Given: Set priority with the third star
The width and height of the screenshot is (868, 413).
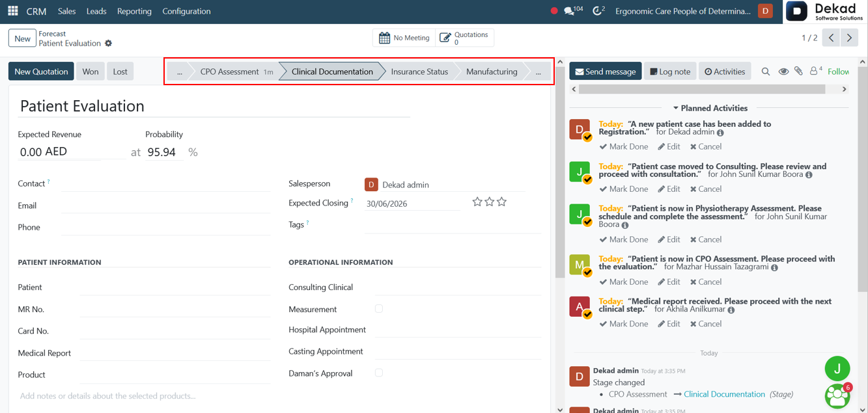Looking at the screenshot, I should 502,202.
